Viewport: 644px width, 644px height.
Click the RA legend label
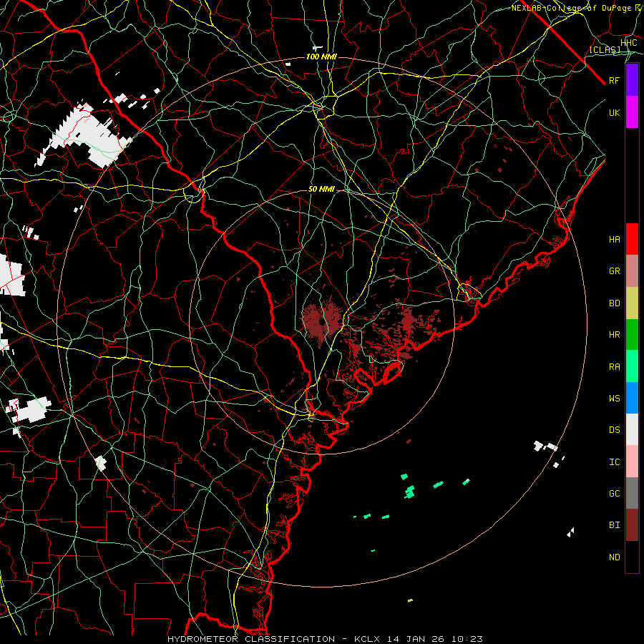click(x=614, y=367)
